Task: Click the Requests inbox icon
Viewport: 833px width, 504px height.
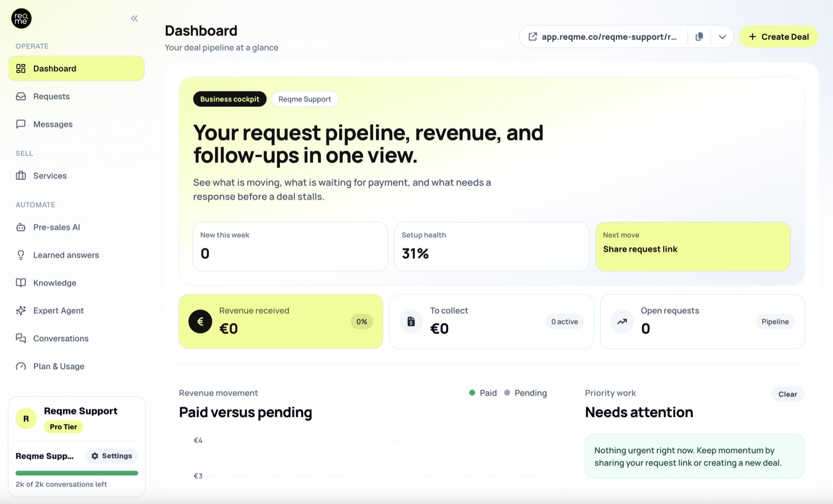Action: pyautogui.click(x=21, y=96)
